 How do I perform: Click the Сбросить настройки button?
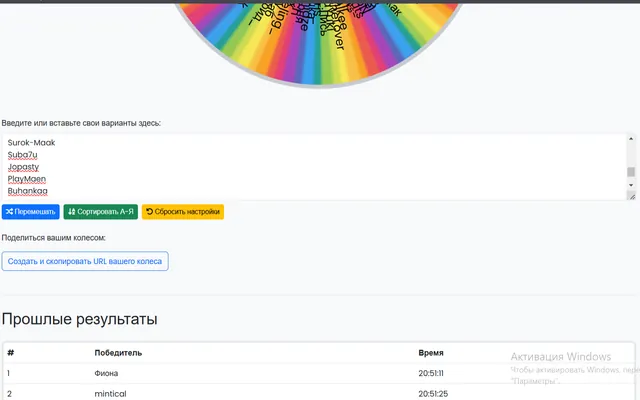pyautogui.click(x=183, y=211)
